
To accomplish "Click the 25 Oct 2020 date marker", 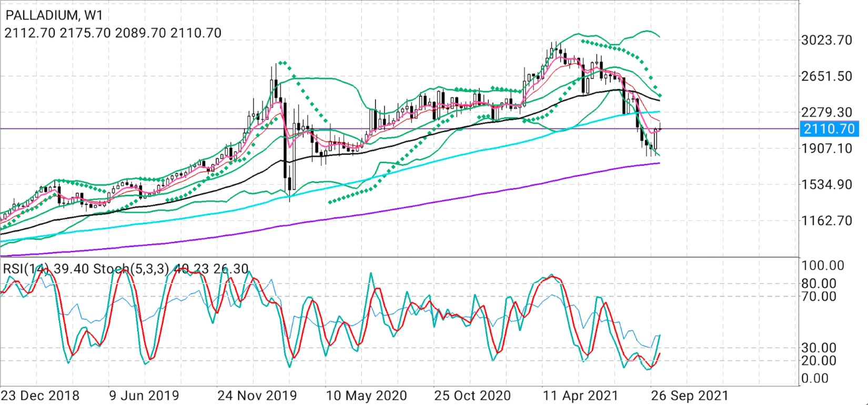I will point(472,396).
